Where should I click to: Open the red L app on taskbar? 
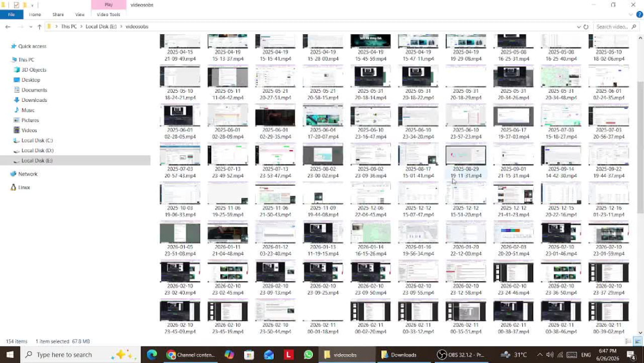tap(289, 355)
